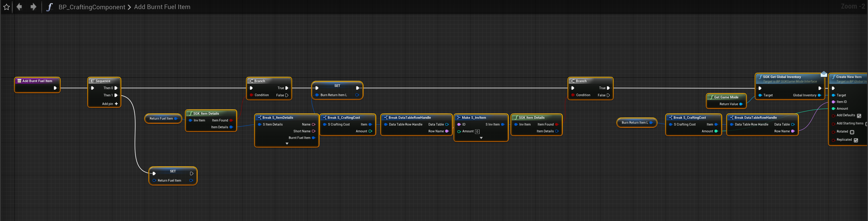The width and height of the screenshot is (868, 221).
Task: Select the Add Burnt Fuel Item entry node
Action: tap(37, 81)
